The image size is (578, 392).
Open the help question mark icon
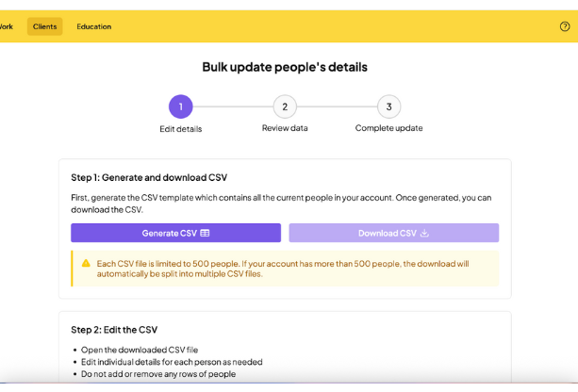pos(565,26)
